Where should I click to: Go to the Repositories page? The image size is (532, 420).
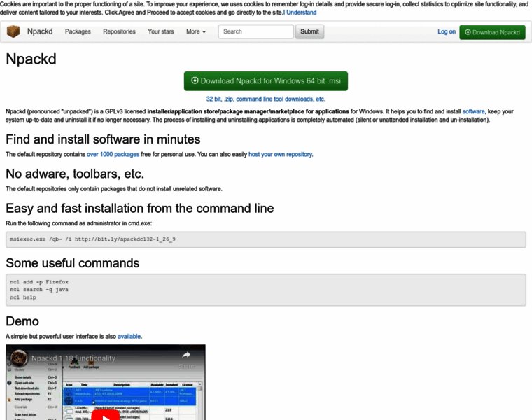pyautogui.click(x=119, y=31)
